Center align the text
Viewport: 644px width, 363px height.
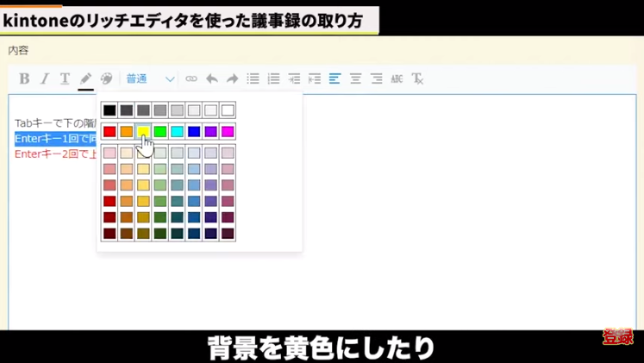point(356,78)
